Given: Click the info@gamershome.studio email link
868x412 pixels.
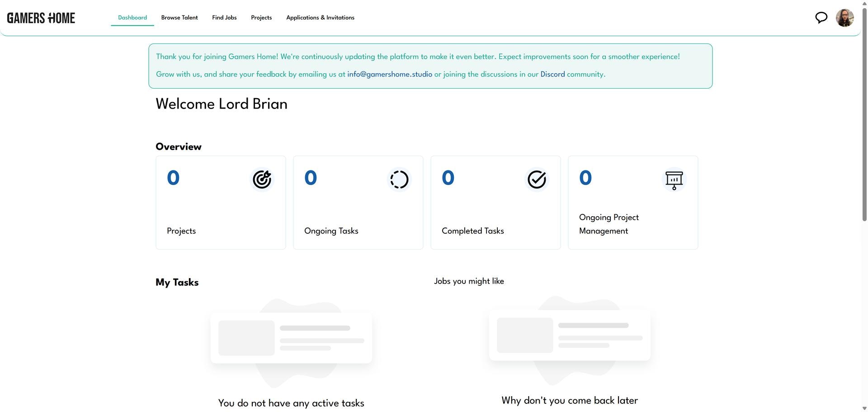Looking at the screenshot, I should coord(390,74).
